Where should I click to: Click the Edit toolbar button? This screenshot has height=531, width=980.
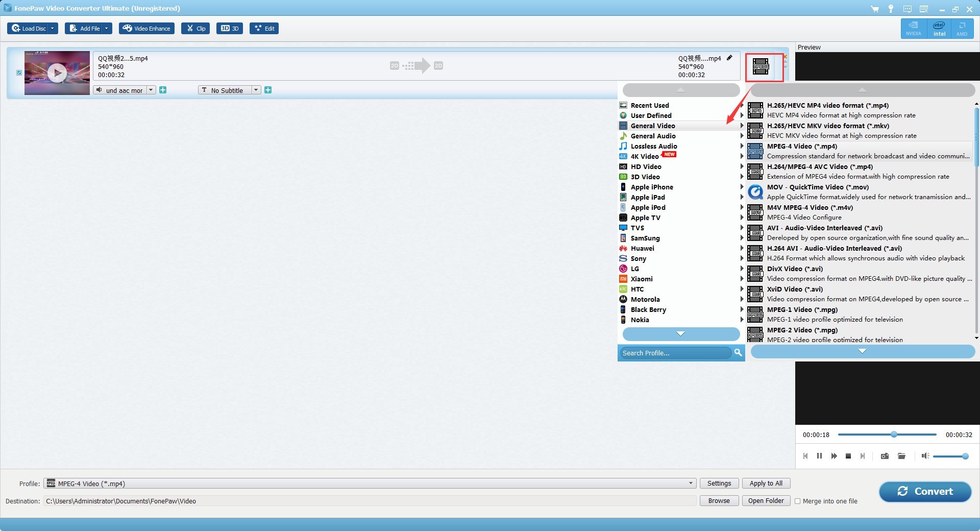coord(264,29)
